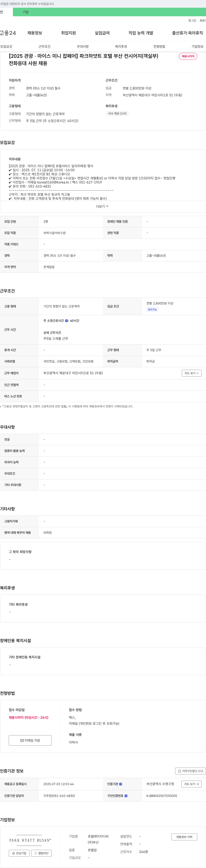206x868 pixels.
Task: Jump to the 전형방법 section tab
Action: 159,46
